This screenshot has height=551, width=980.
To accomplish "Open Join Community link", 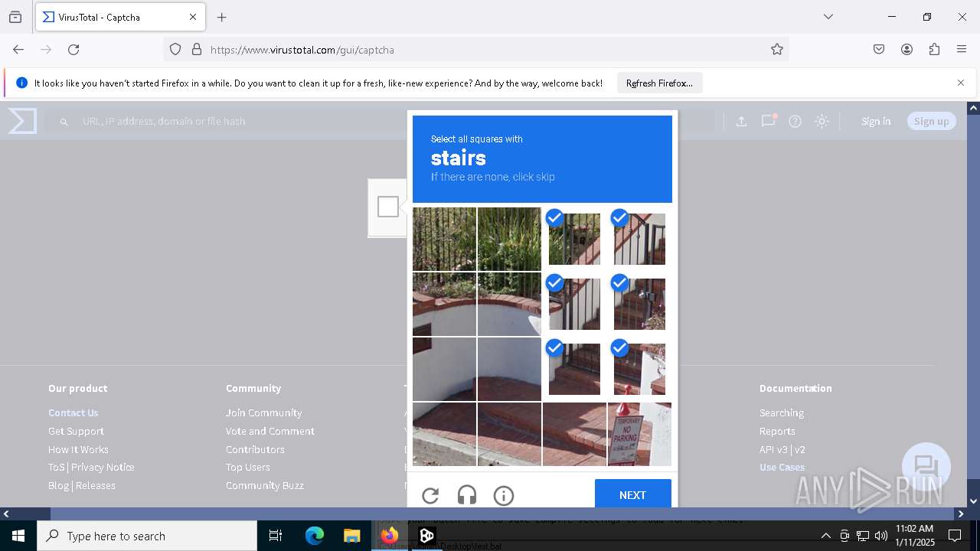I will (x=263, y=412).
